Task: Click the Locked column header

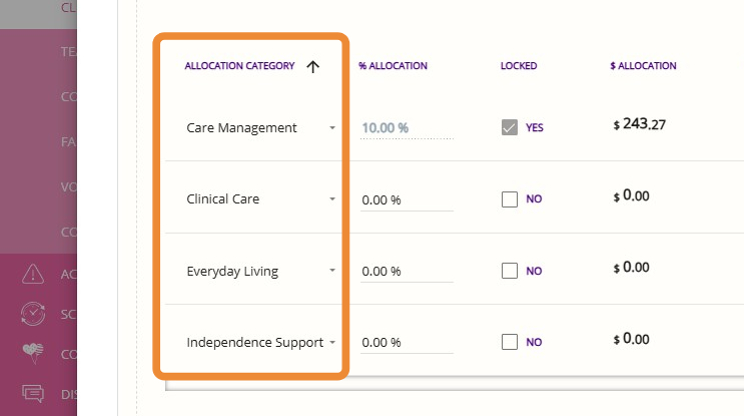Action: 518,66
